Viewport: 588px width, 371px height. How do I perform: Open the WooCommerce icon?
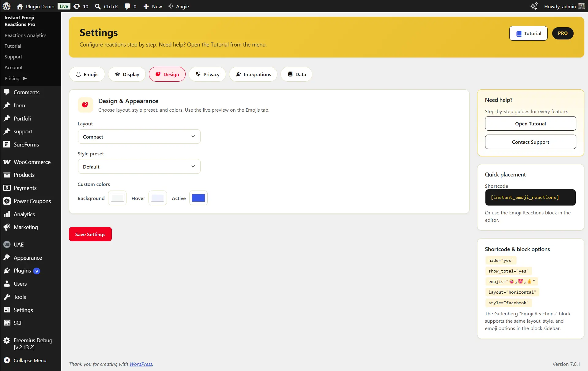click(7, 162)
